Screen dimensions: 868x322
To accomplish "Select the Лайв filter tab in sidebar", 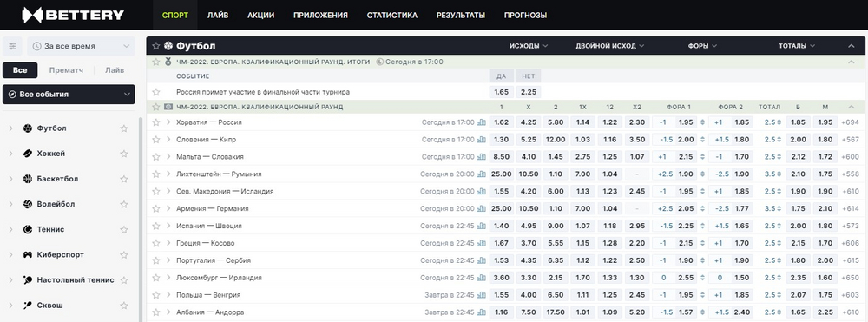I will pyautogui.click(x=115, y=70).
